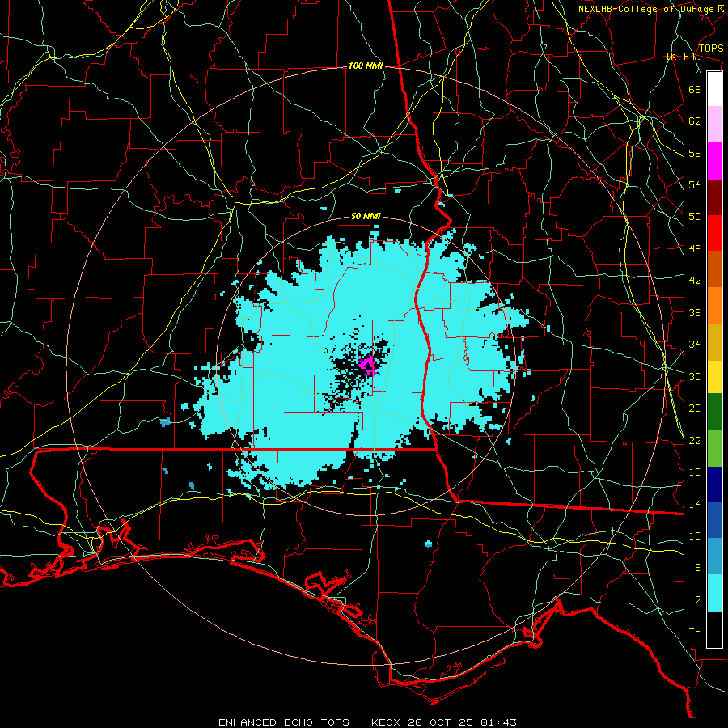Click the KEOX station identifier
728x728 pixels.
coord(387,722)
